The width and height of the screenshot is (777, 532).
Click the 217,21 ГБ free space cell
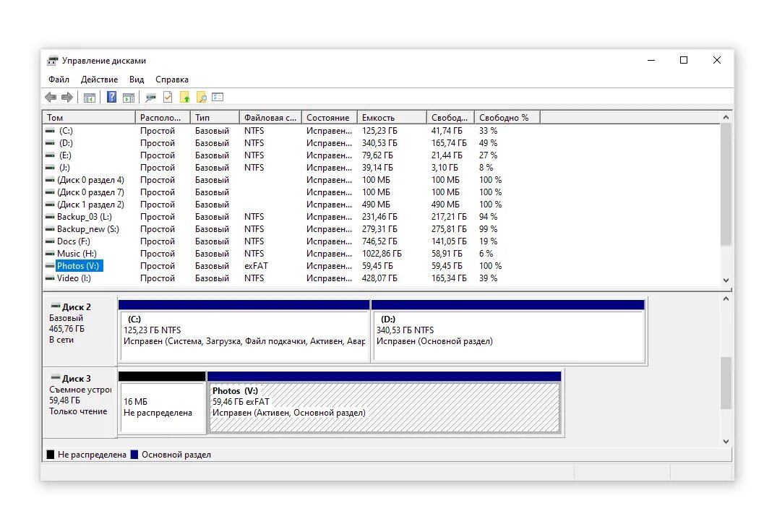449,217
